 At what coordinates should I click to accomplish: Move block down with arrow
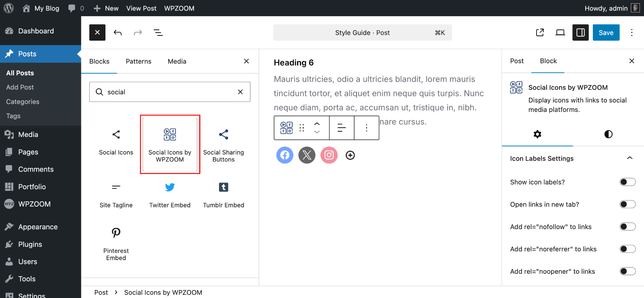point(317,132)
